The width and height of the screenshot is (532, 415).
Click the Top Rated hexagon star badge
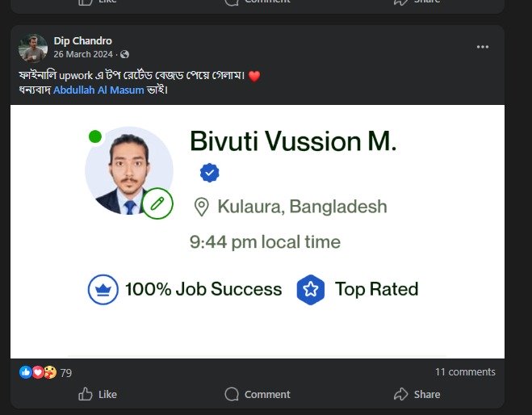[x=310, y=290]
